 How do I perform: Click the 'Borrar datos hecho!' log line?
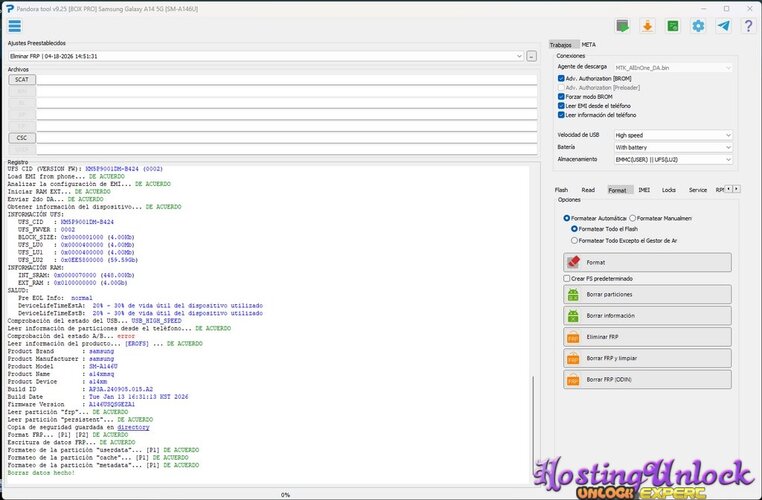(x=41, y=473)
